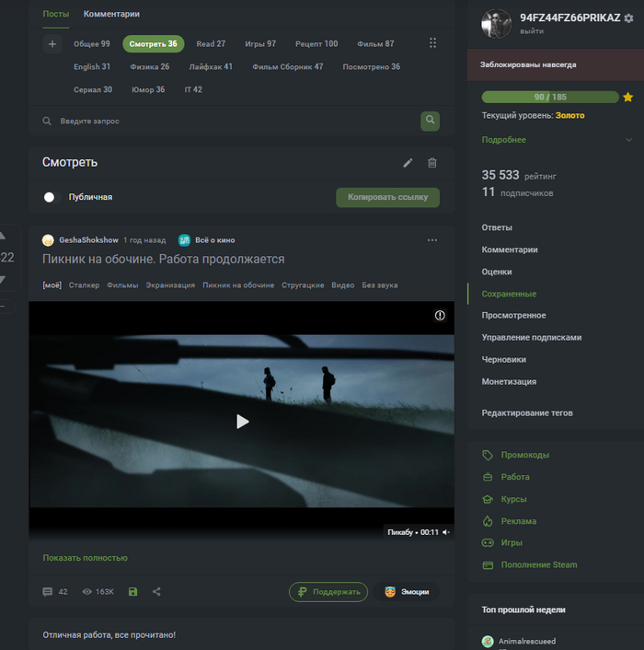This screenshot has height=650, width=644.
Task: Open the Рецепт 100 folder
Action: pos(316,44)
